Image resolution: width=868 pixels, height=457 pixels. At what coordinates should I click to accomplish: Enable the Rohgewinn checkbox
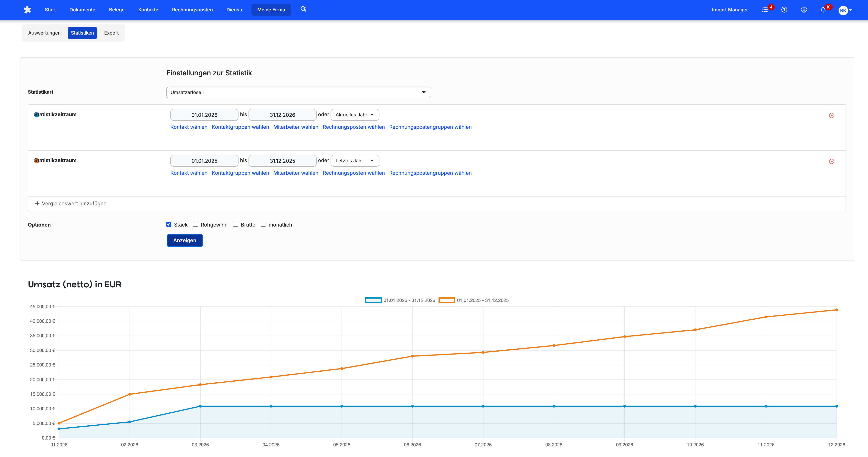click(x=196, y=224)
